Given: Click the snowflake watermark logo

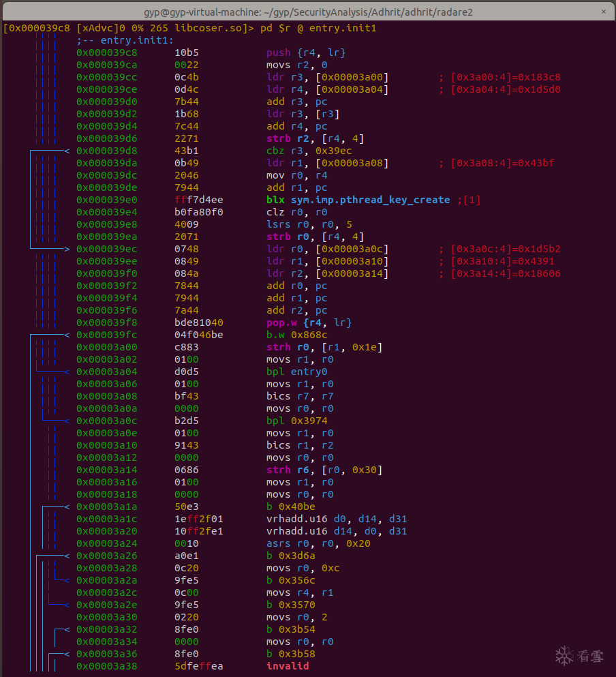Looking at the screenshot, I should click(564, 656).
